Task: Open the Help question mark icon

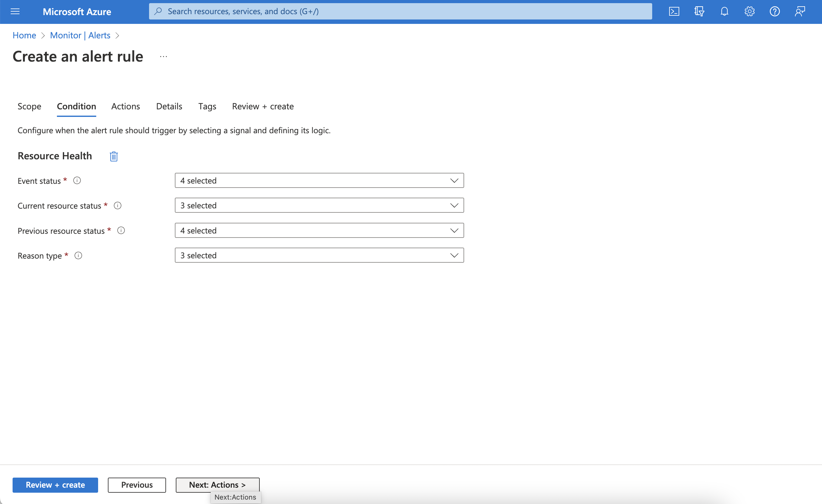Action: pos(775,12)
